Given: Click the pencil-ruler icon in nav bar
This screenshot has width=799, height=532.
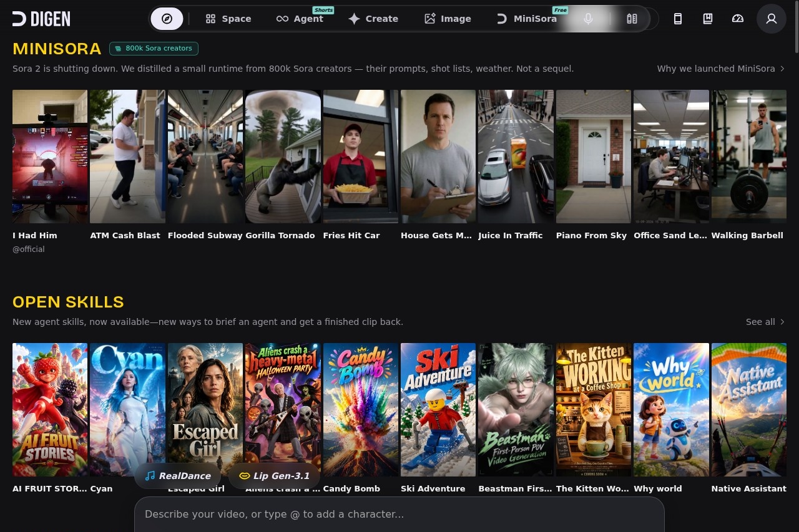Looking at the screenshot, I should pos(632,19).
